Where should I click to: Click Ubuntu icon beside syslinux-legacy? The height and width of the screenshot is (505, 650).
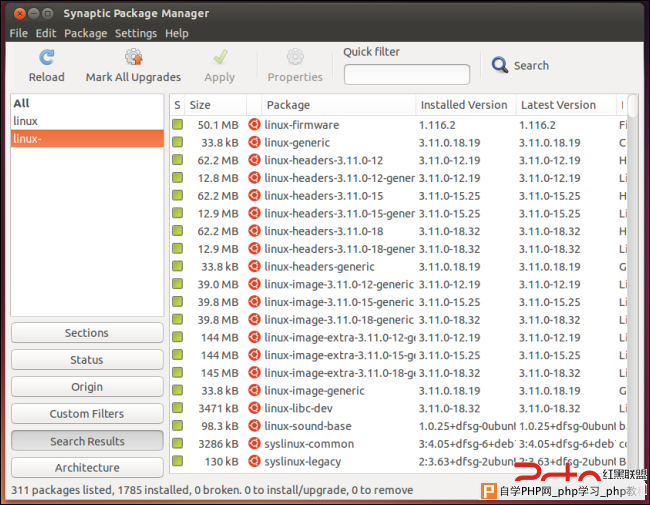point(254,461)
